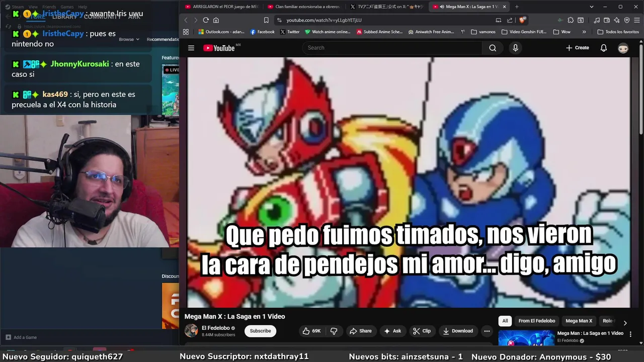Click the video player frame
The image size is (644, 362).
[408, 182]
